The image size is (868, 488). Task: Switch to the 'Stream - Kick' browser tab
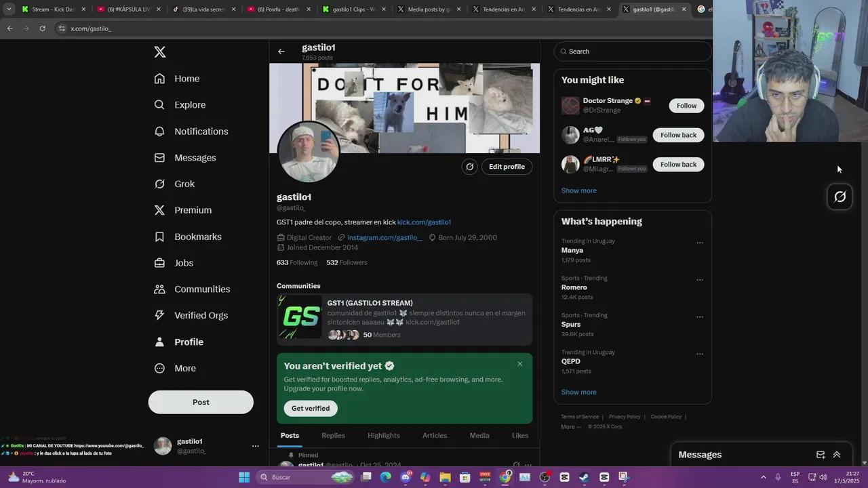tap(54, 9)
